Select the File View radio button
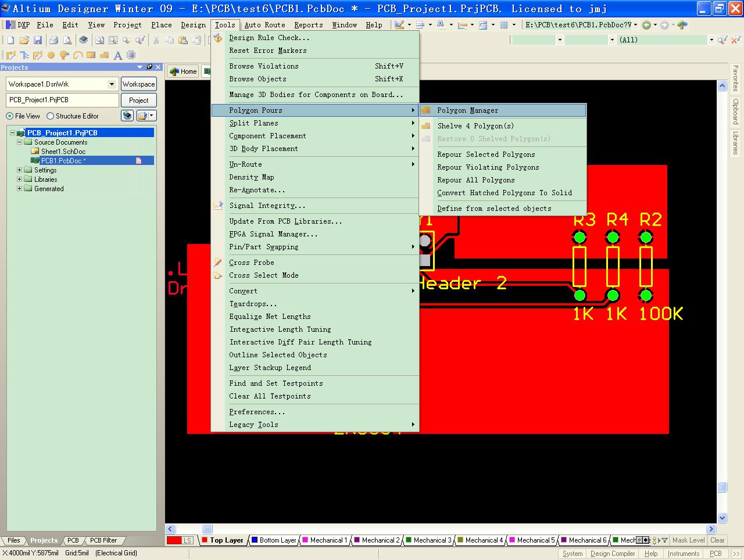This screenshot has width=744, height=560. tap(9, 116)
